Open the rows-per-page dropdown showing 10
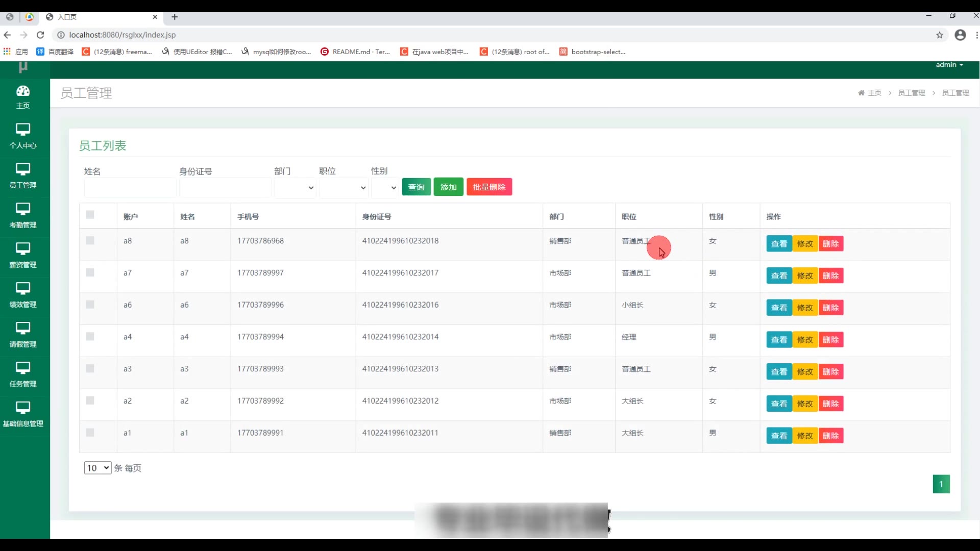Image resolution: width=980 pixels, height=551 pixels. pos(97,468)
